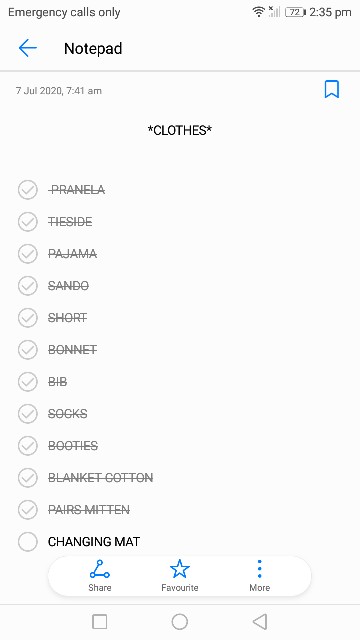Viewport: 360px width, 640px height.
Task: Tap the CHANGING MAT text to edit
Action: click(94, 542)
